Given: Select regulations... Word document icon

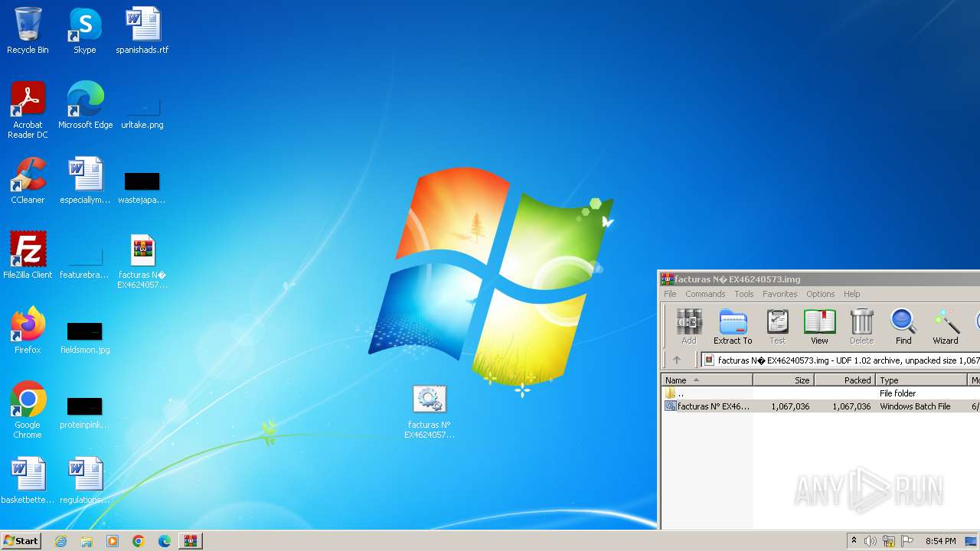Looking at the screenshot, I should tap(85, 481).
